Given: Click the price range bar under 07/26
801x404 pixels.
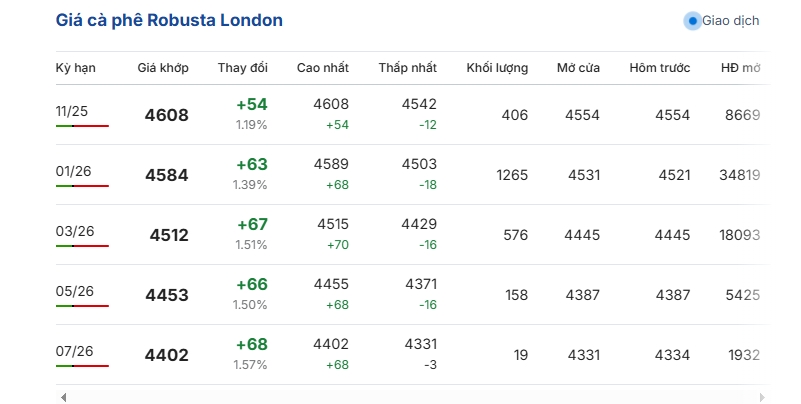Looking at the screenshot, I should point(82,366).
